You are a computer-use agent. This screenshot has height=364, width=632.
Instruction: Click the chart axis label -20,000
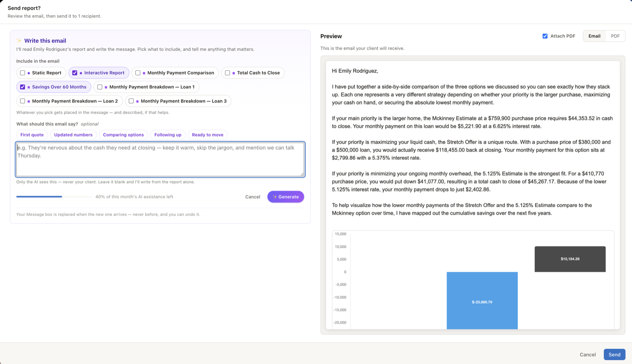click(x=340, y=323)
